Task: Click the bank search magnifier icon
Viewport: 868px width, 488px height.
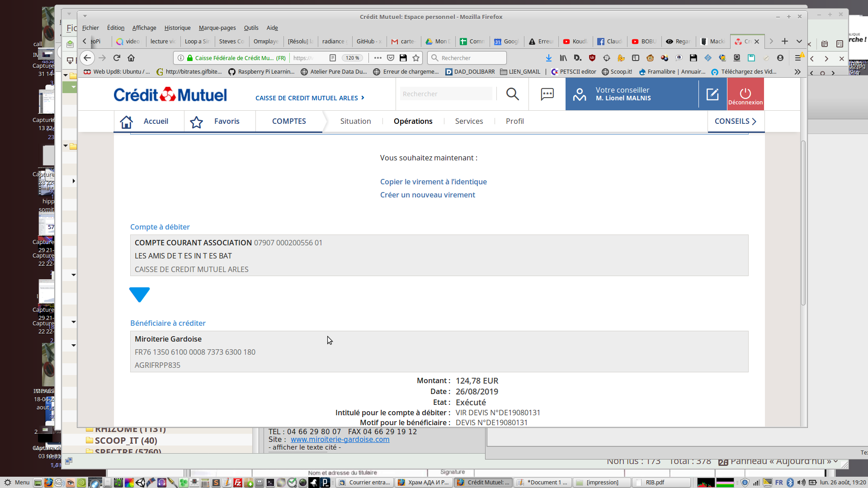Action: 512,94
